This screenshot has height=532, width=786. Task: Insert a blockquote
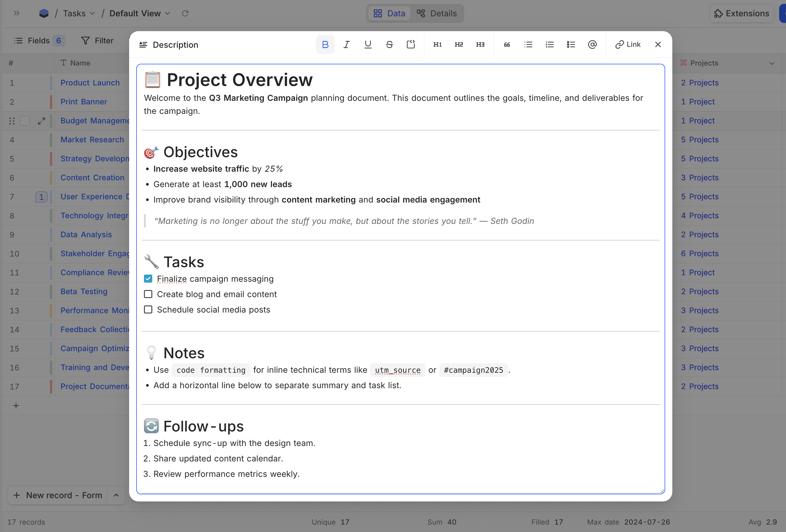[x=507, y=44]
